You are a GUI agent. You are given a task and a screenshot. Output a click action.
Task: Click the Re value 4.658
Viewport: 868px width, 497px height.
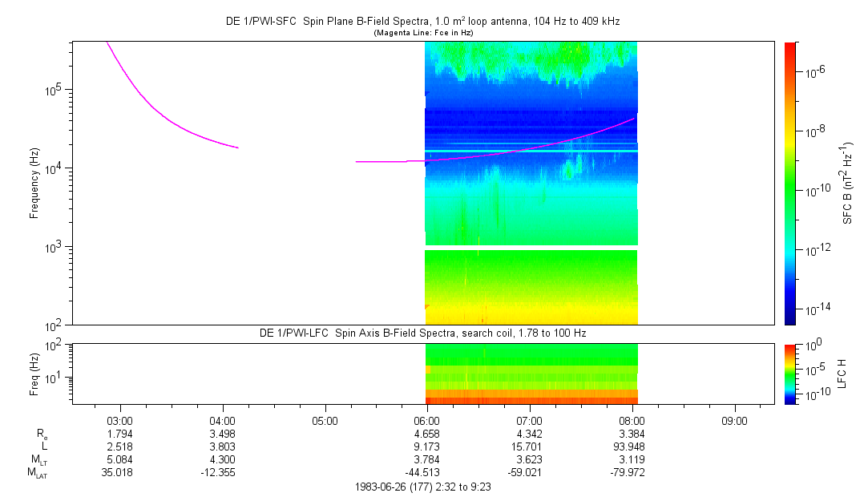tap(427, 434)
